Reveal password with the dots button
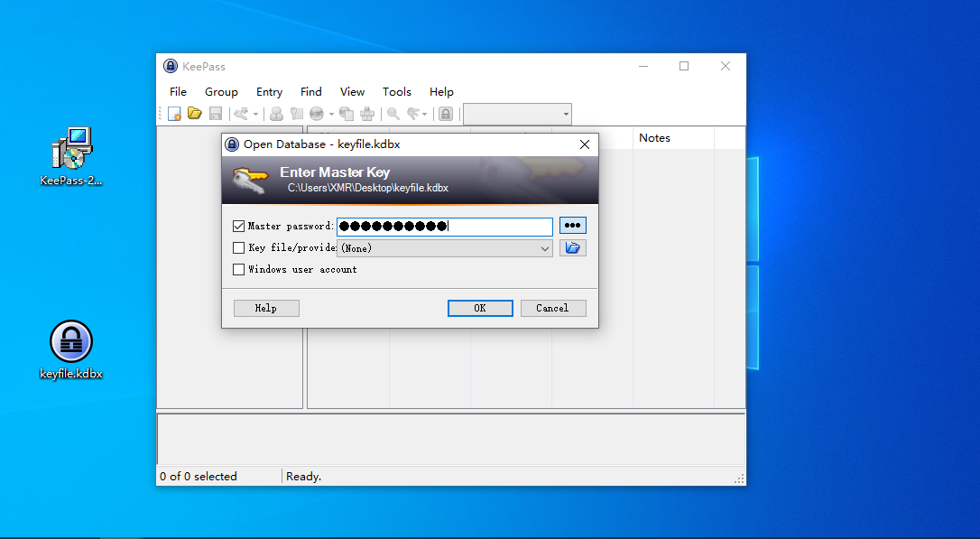Image resolution: width=980 pixels, height=539 pixels. coord(572,226)
